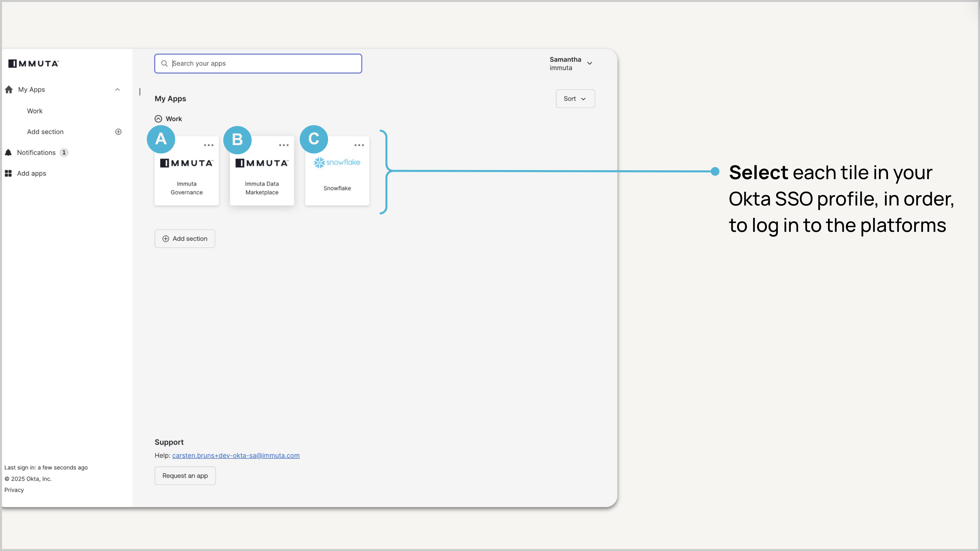Select Work in the sidebar
The image size is (980, 551).
click(35, 111)
